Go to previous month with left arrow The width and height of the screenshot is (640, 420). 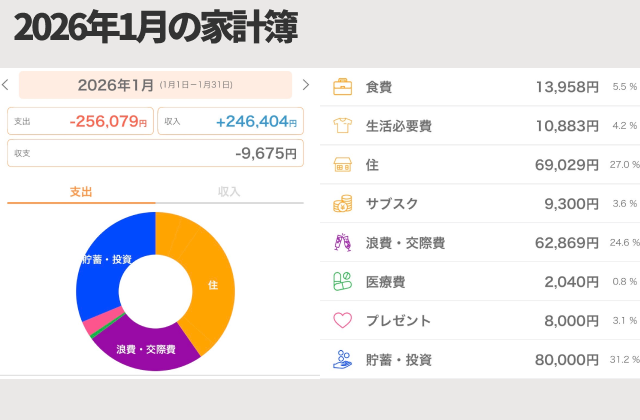6,85
